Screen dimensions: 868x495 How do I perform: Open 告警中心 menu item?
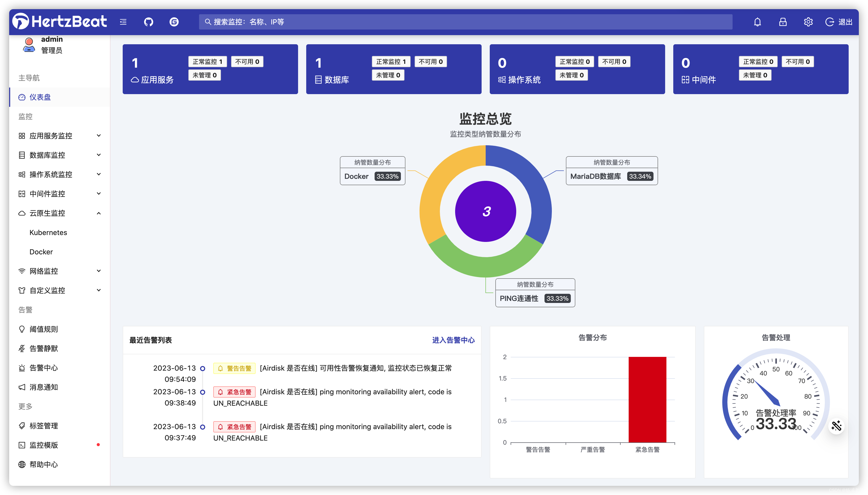[x=44, y=368]
